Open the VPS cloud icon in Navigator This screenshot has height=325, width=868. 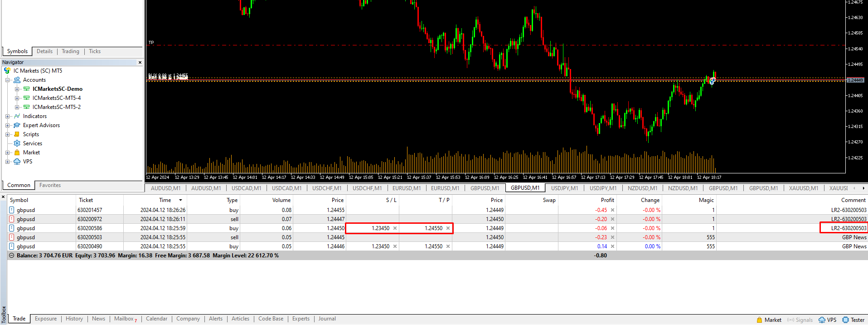(x=17, y=162)
